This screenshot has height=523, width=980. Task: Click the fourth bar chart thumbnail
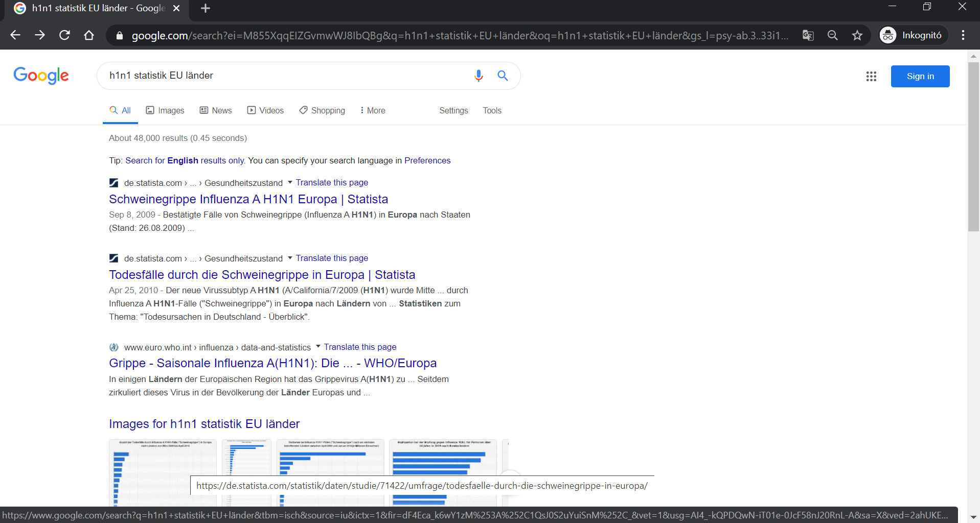click(x=443, y=457)
